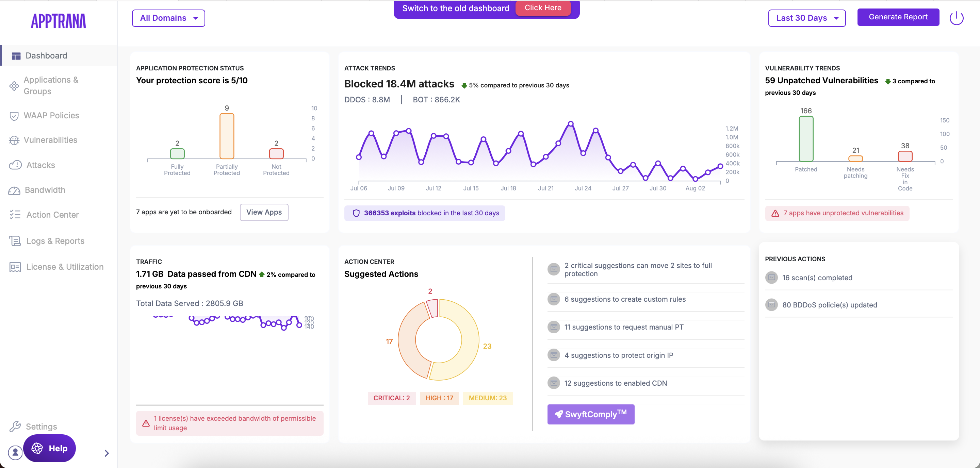Open Logs & Reports from sidebar

click(55, 241)
